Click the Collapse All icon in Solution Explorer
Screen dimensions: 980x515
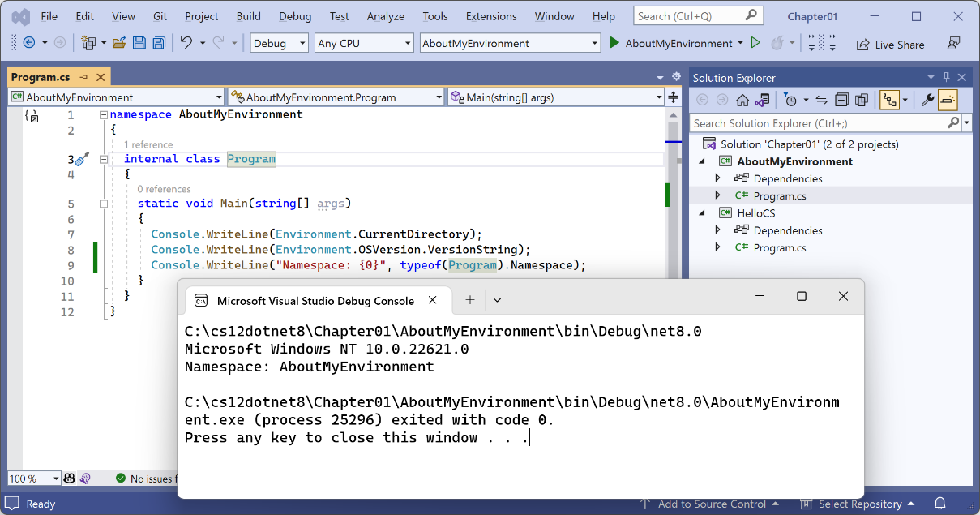[841, 101]
